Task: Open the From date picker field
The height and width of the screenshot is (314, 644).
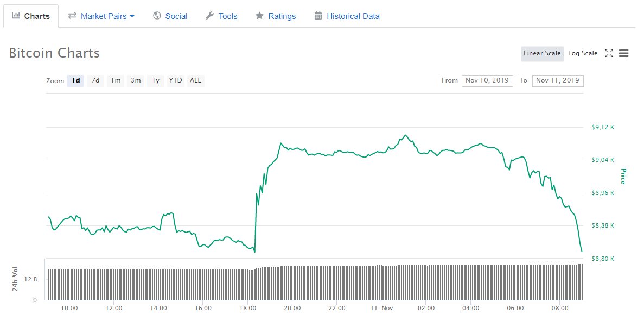Action: click(x=487, y=80)
